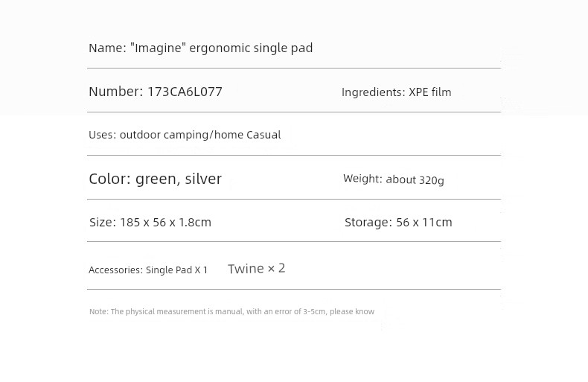This screenshot has height=382, width=588.
Task: Click the measurement error note at bottom
Action: 231,311
